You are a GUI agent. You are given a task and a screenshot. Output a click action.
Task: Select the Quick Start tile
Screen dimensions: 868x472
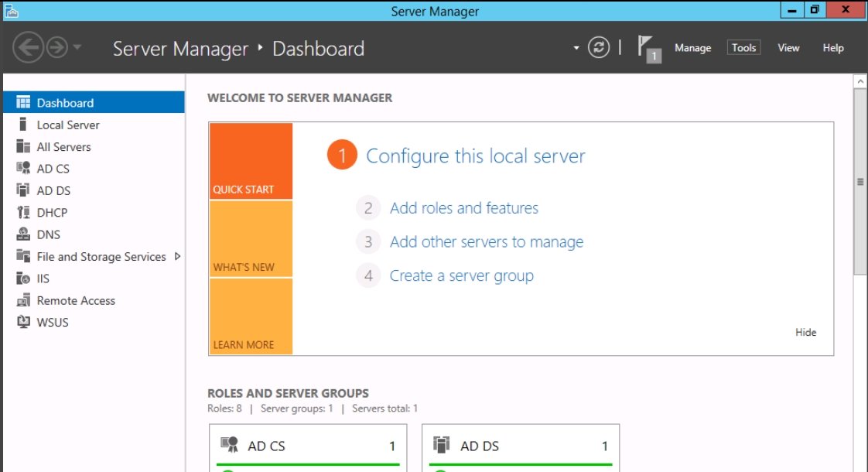click(x=251, y=161)
